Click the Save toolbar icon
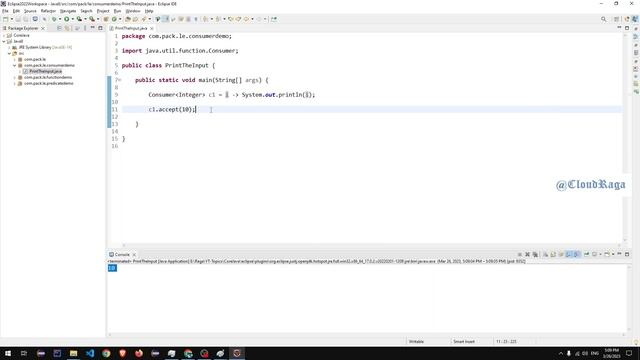 [18, 19]
